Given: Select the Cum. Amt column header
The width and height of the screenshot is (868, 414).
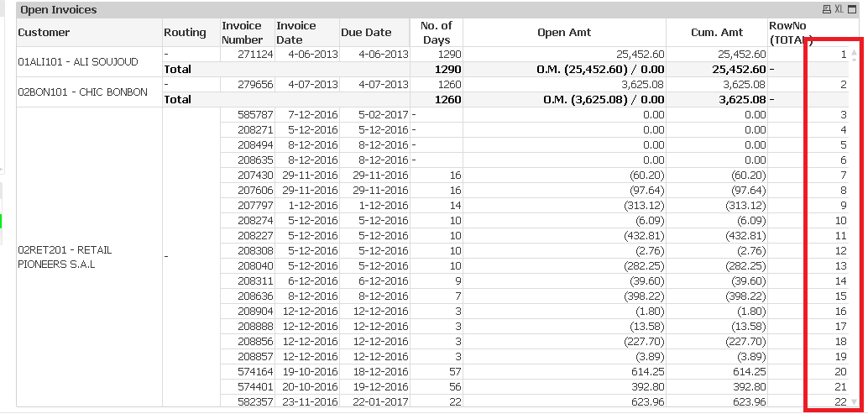Looking at the screenshot, I should point(716,33).
